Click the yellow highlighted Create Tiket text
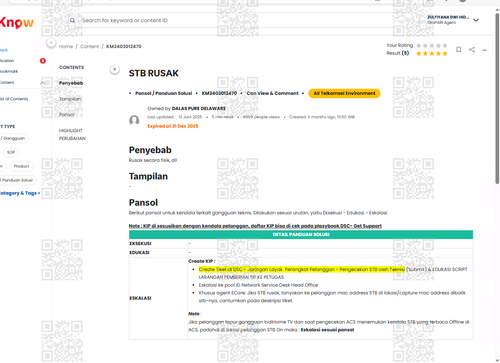The width and height of the screenshot is (500, 363). 302,269
